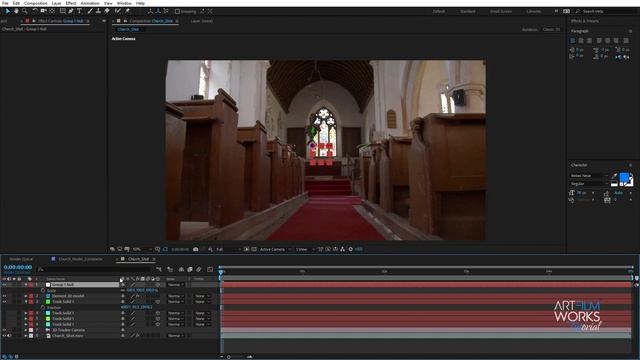Toggle Scale stopwatch on Group 1 Null
The height and width of the screenshot is (360, 640).
43,290
